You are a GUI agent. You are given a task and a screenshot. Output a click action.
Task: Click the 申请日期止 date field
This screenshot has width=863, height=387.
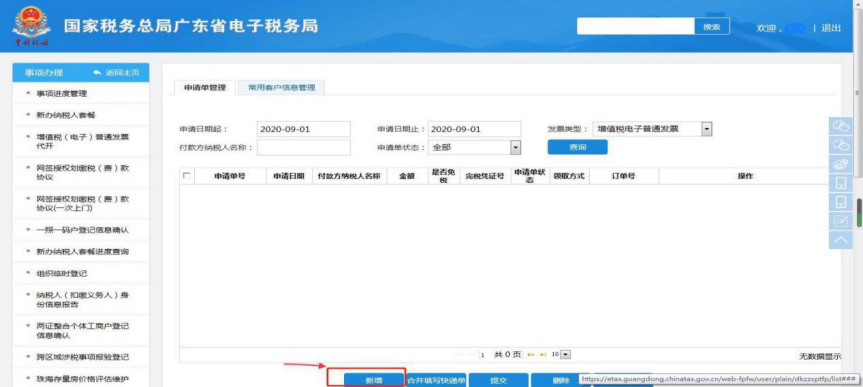pos(474,129)
